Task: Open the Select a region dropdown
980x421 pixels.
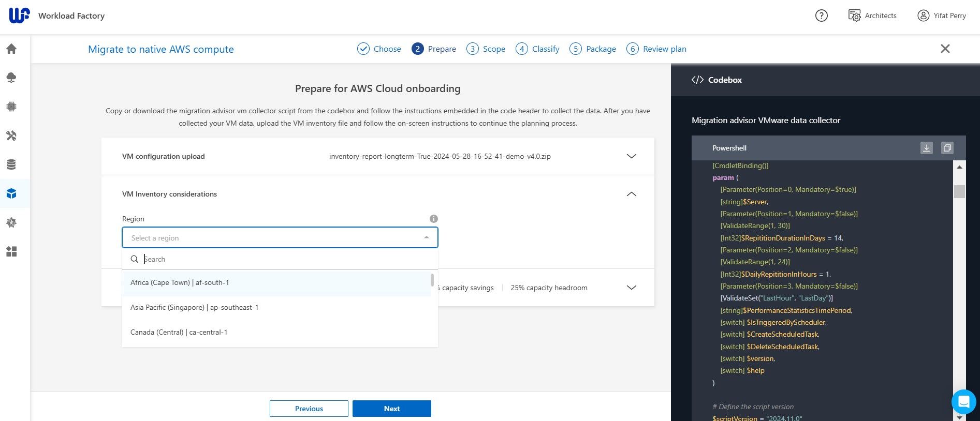Action: (x=280, y=238)
